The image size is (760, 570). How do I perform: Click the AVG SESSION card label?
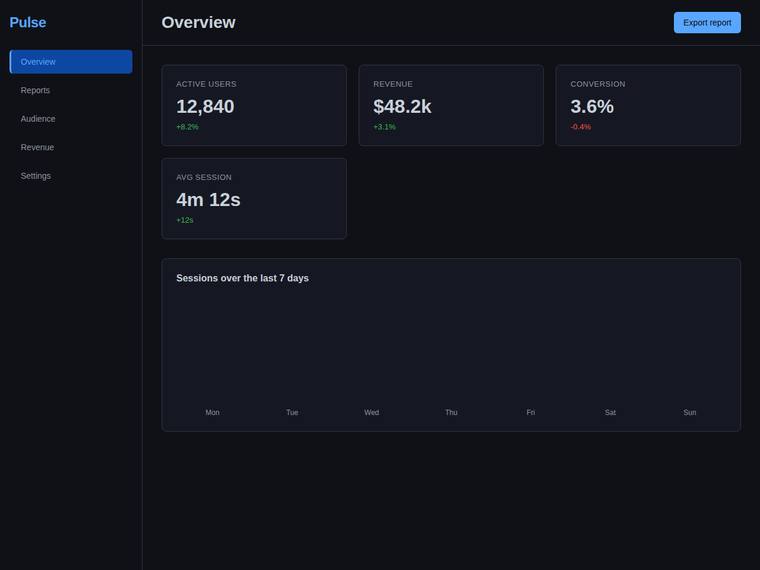[204, 177]
